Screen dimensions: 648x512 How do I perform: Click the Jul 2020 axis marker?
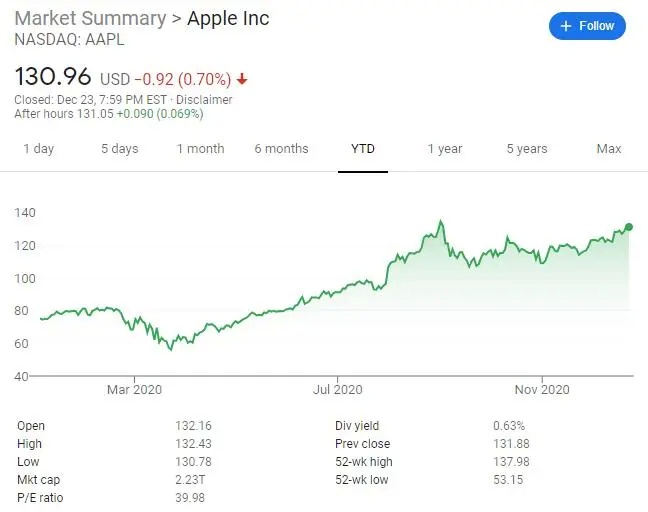coord(338,389)
